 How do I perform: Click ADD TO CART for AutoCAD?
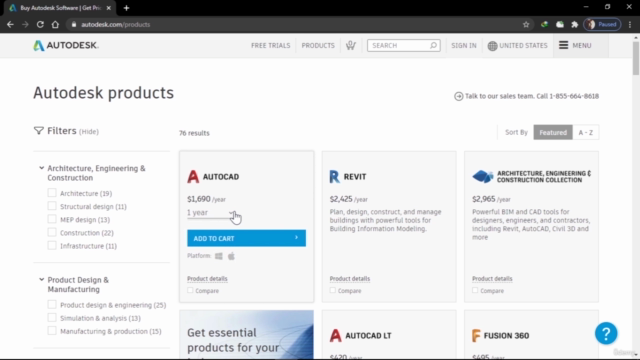(246, 238)
